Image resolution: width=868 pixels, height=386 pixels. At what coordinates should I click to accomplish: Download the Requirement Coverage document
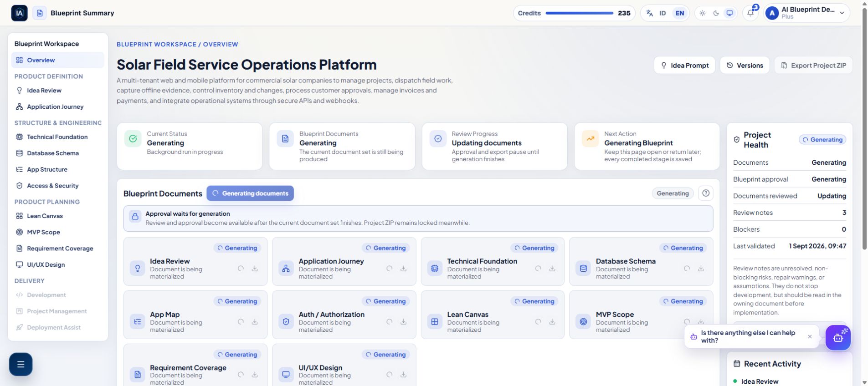pos(255,375)
